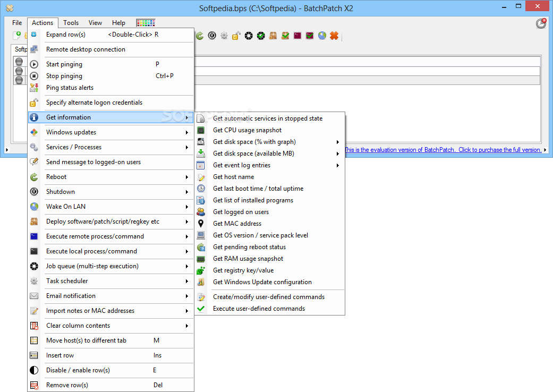Image resolution: width=553 pixels, height=392 pixels.
Task: Click the plain deploy package box toolbar icon
Action: (273, 36)
